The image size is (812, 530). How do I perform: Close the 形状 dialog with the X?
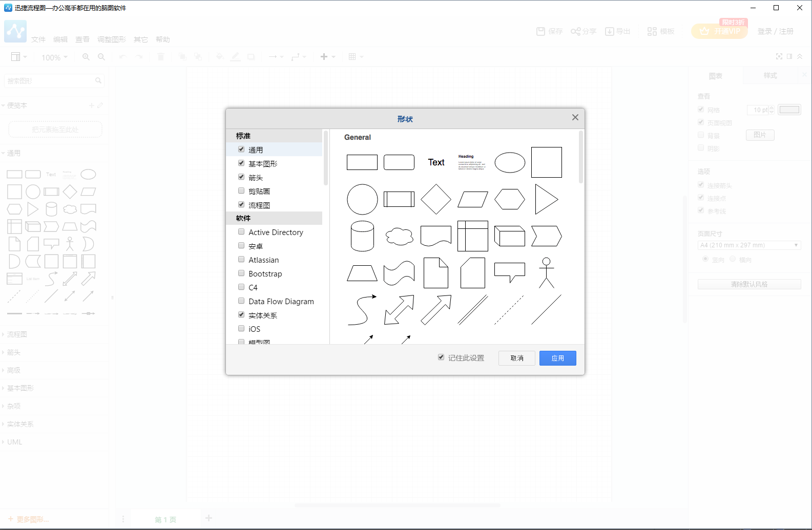575,118
